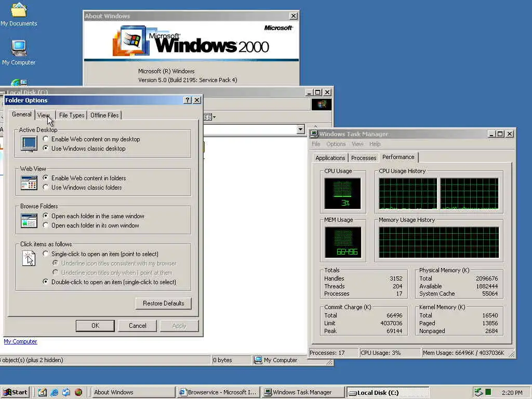Viewport: 532px width, 399px height.
Task: Select the My Computer desktop icon
Action: [19, 52]
